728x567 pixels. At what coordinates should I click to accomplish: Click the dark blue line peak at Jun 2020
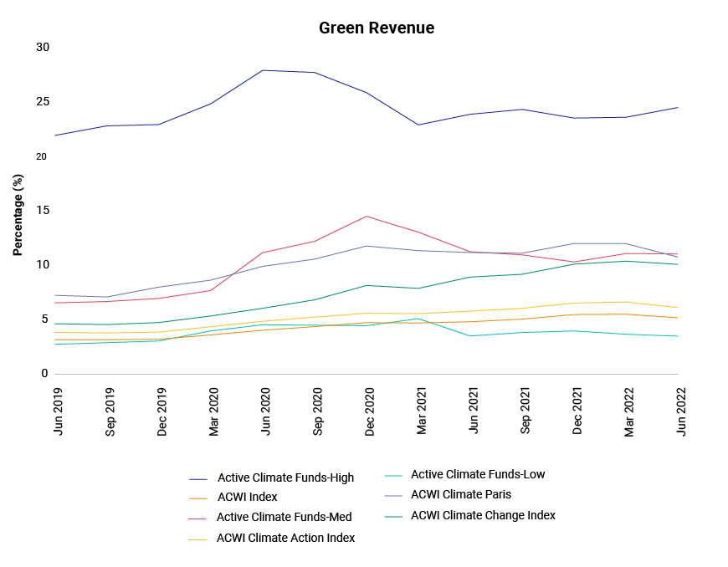point(263,70)
